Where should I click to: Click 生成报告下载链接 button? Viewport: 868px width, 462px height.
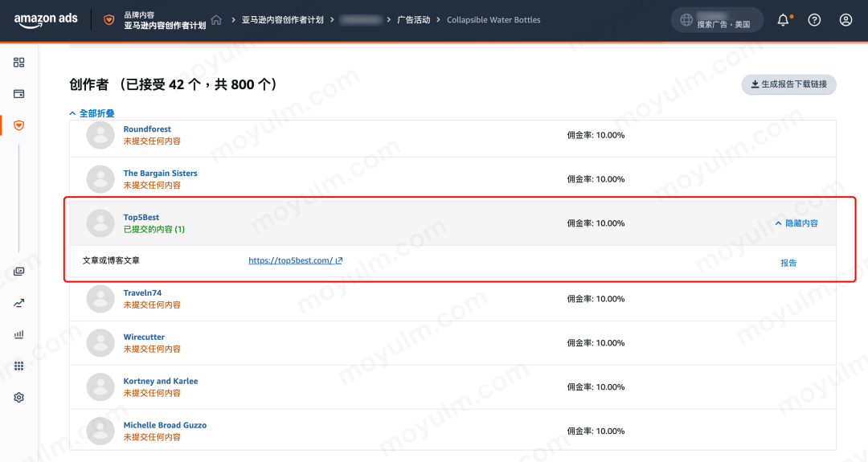coord(789,84)
